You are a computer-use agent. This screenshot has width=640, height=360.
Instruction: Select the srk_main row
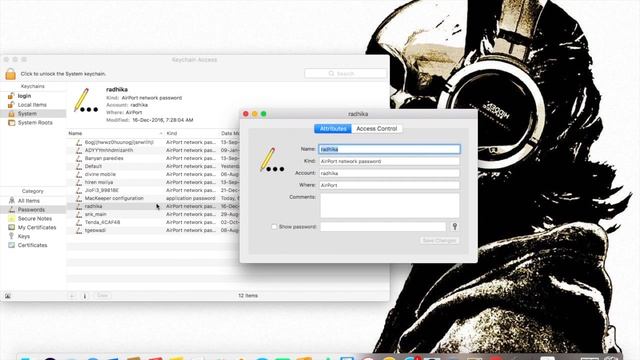[x=153, y=214]
